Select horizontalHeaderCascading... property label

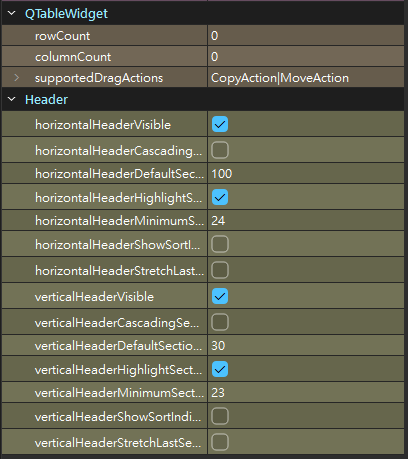click(119, 151)
